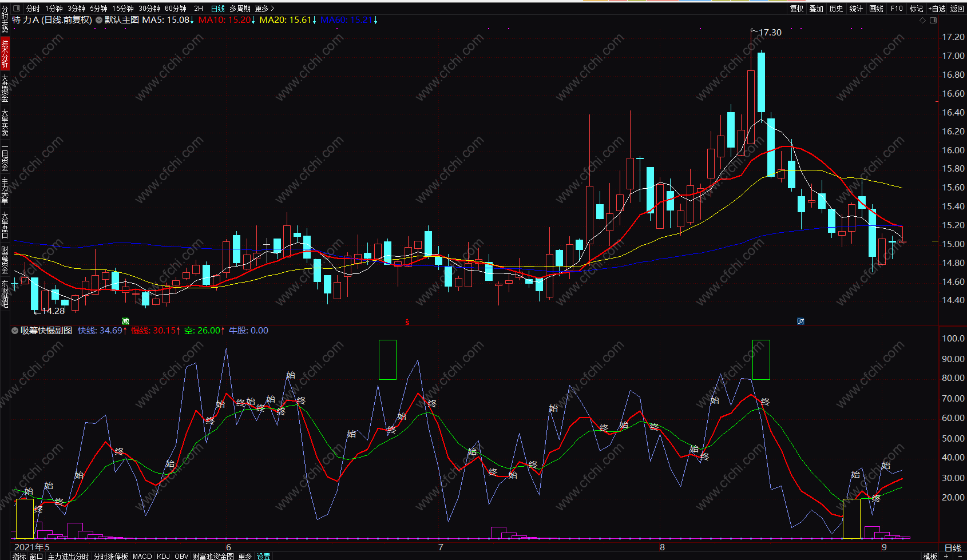The image size is (967, 560).
Task: Open 统计 statistics
Action: point(857,9)
